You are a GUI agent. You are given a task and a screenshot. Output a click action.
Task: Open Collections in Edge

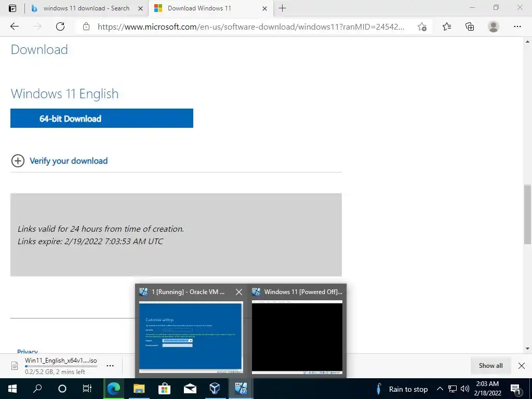coord(470,26)
